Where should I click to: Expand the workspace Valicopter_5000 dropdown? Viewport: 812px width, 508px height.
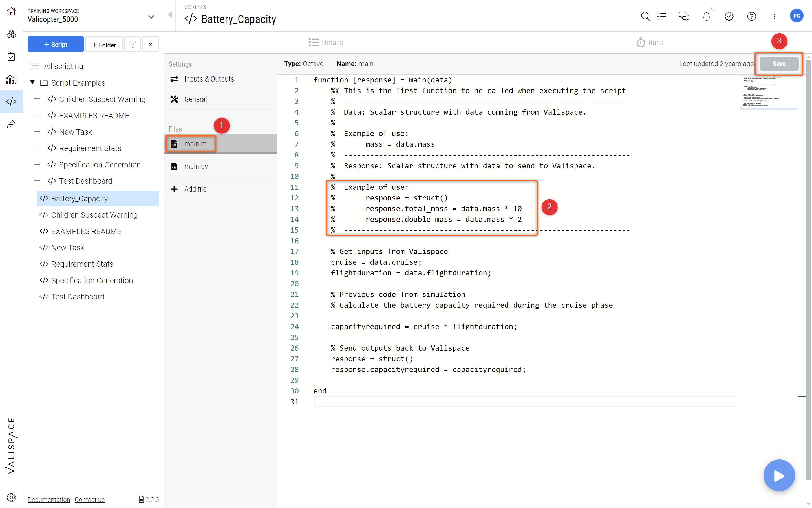click(x=151, y=16)
